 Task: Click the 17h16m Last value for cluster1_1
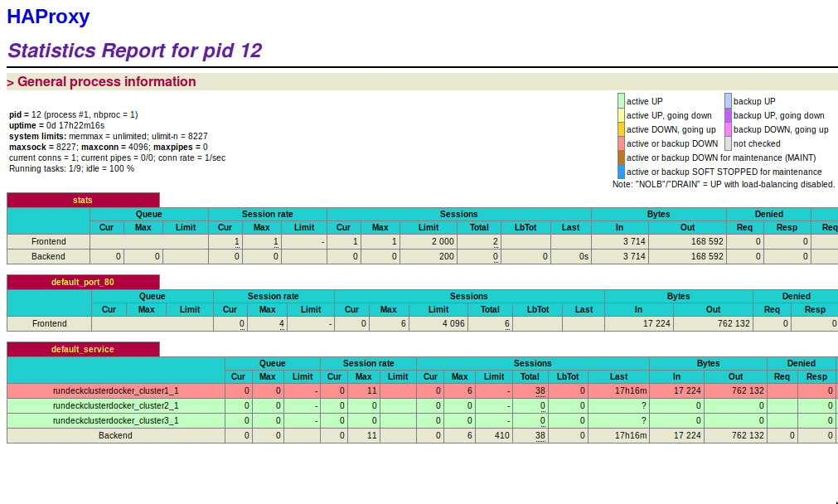tap(631, 390)
